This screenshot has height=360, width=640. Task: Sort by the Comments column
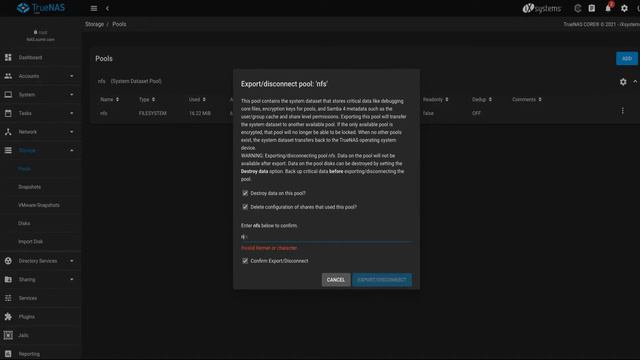[527, 100]
